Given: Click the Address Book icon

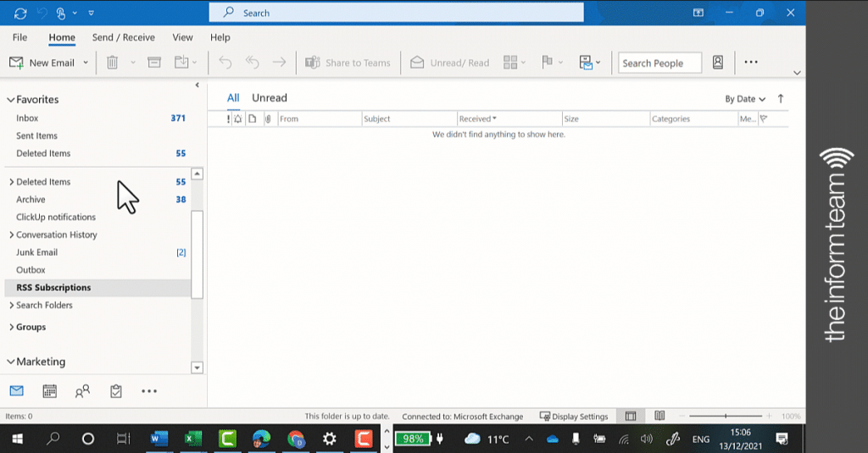Looking at the screenshot, I should [x=717, y=63].
